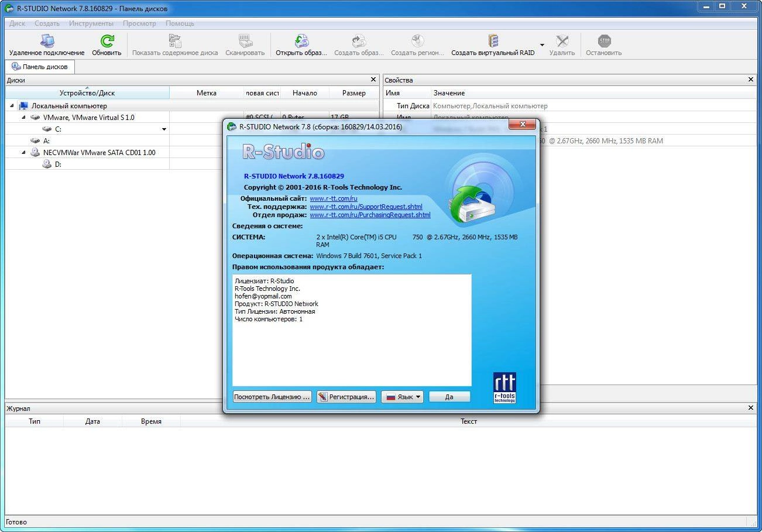Sort by Устройство/Диск column header

click(87, 93)
